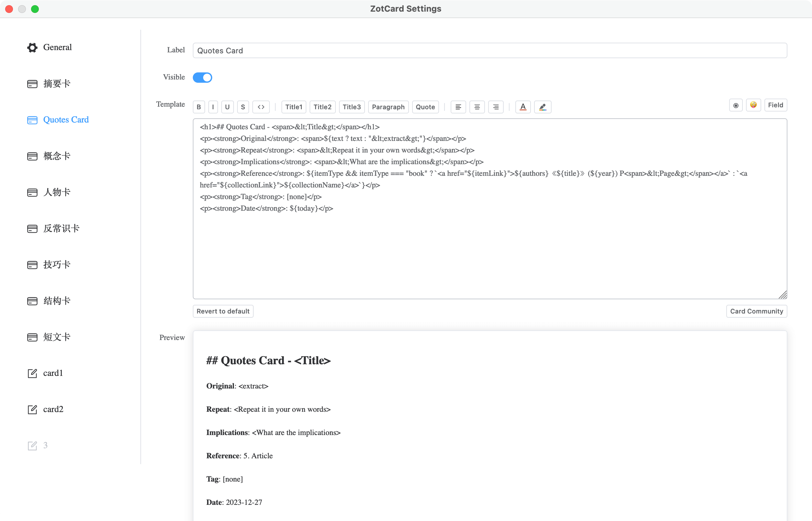
Task: Click the underline U toolbar button
Action: pos(227,107)
